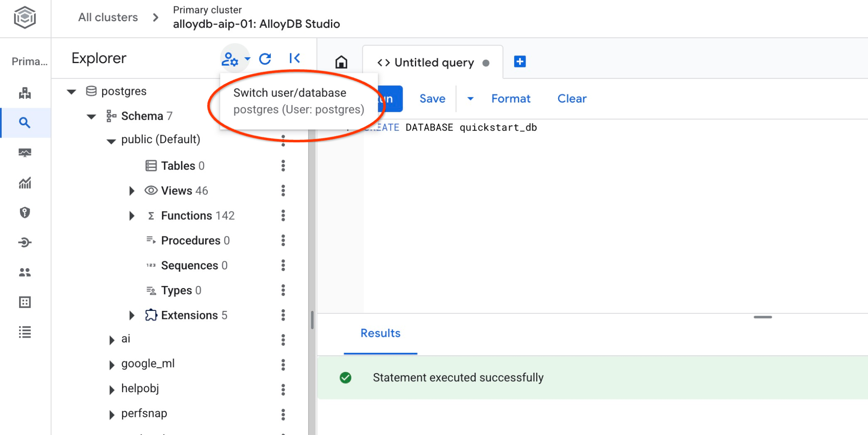
Task: Select the magnifier icon in left sidebar
Action: [x=25, y=123]
